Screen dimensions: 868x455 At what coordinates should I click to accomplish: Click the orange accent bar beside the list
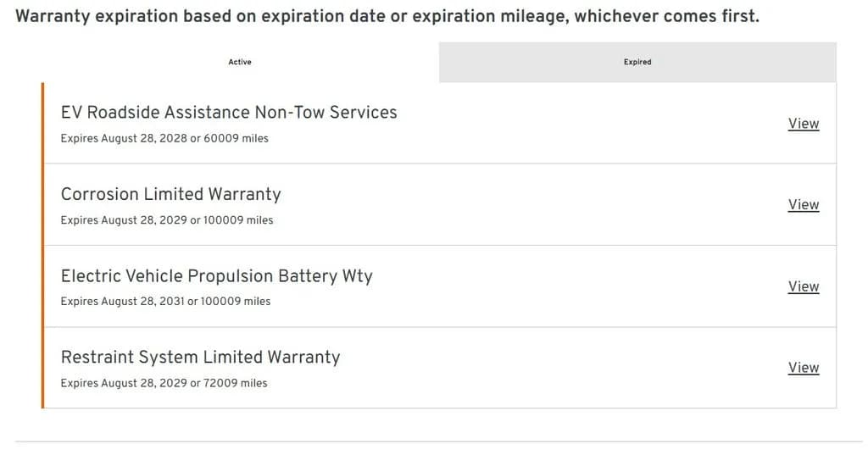point(42,245)
